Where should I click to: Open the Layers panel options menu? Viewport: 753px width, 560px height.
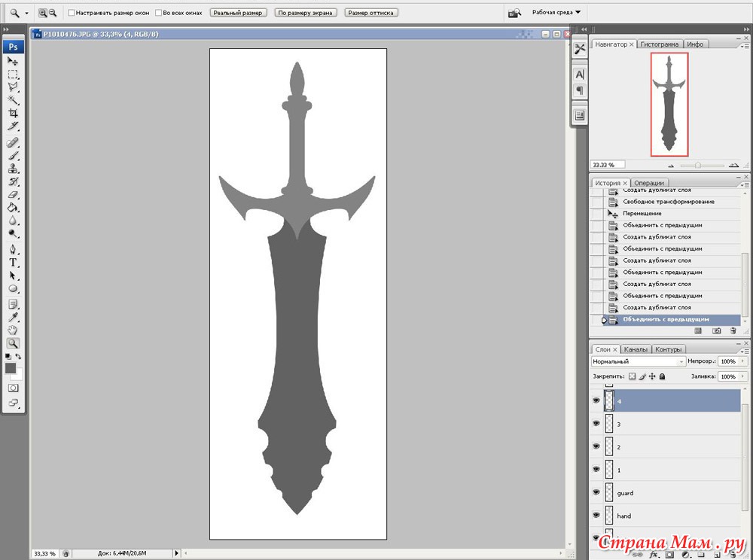[x=745, y=352]
